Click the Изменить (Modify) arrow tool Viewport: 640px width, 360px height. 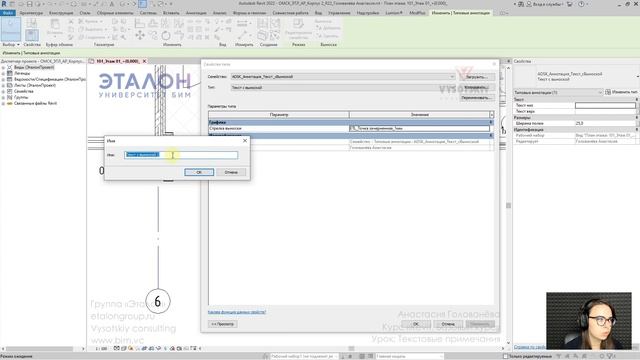click(x=11, y=29)
